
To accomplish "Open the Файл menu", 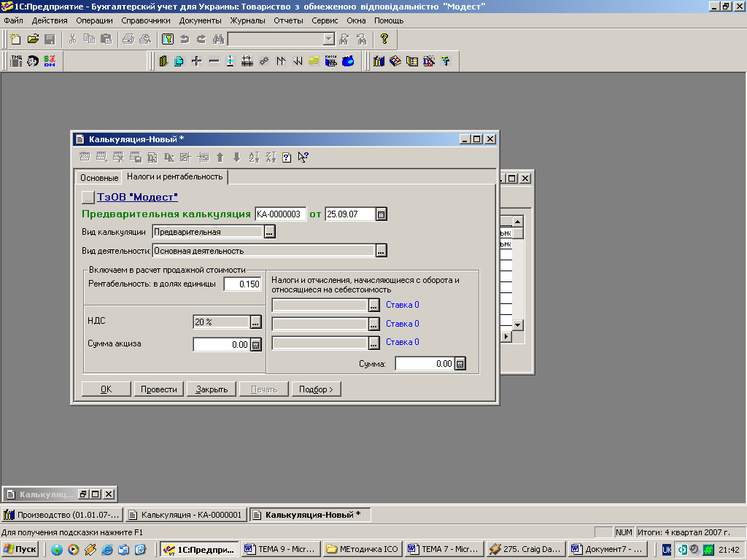I will click(13, 20).
